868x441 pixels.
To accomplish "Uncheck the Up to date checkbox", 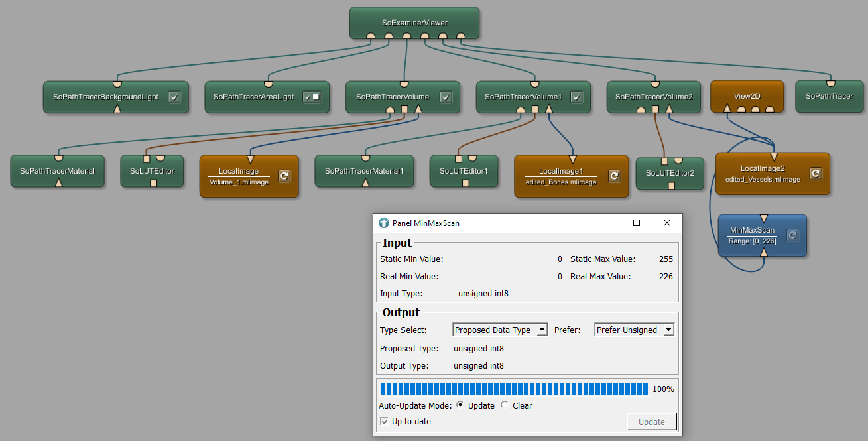I will click(x=384, y=422).
